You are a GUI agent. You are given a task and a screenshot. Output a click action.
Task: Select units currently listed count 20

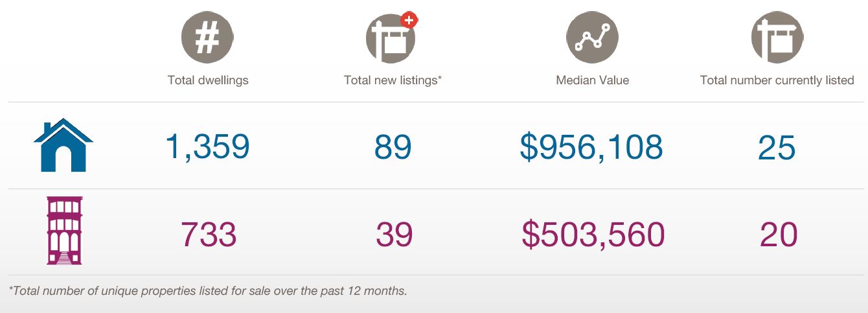click(x=778, y=234)
